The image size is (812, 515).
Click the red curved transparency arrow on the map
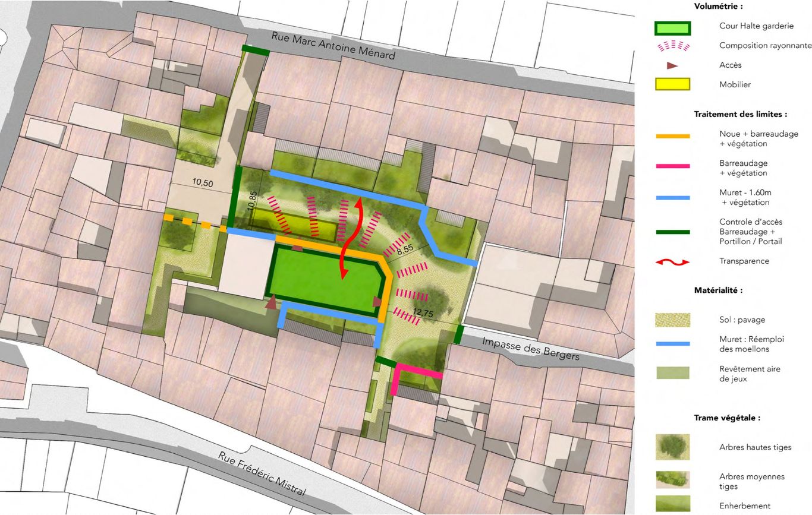(x=351, y=239)
